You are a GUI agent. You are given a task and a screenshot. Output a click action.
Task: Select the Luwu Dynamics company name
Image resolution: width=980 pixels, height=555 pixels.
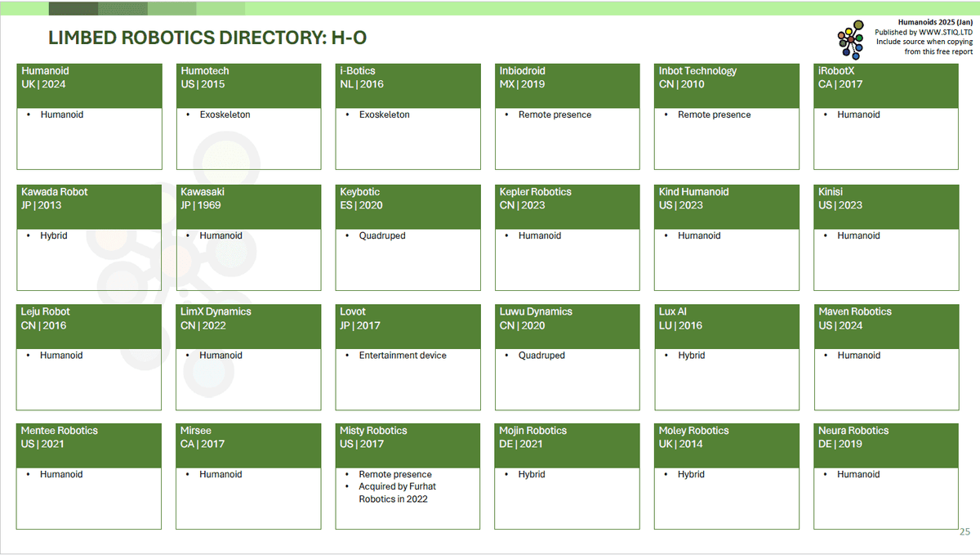(x=536, y=312)
